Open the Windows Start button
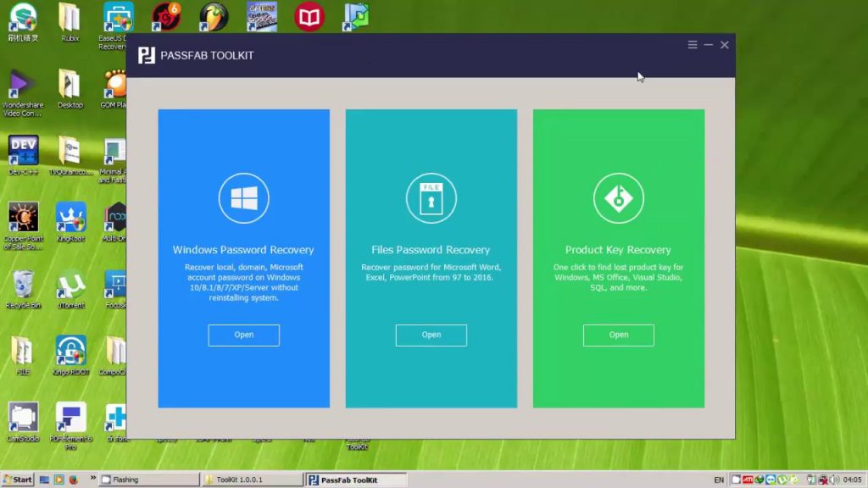The height and width of the screenshot is (488, 868). tap(18, 480)
